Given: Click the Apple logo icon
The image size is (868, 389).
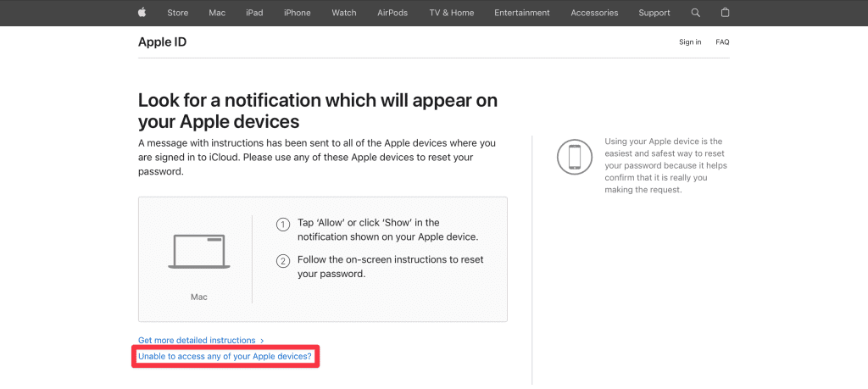Looking at the screenshot, I should pos(142,13).
